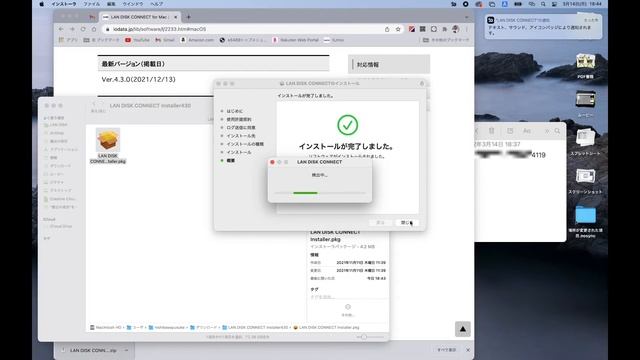Screen dimensions: 640x360
Task: Open the Gmail bookmark
Action: pyautogui.click(x=165, y=40)
